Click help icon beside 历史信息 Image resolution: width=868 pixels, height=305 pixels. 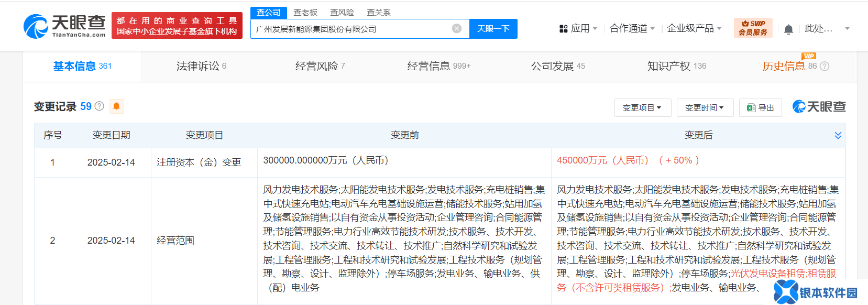(825, 66)
